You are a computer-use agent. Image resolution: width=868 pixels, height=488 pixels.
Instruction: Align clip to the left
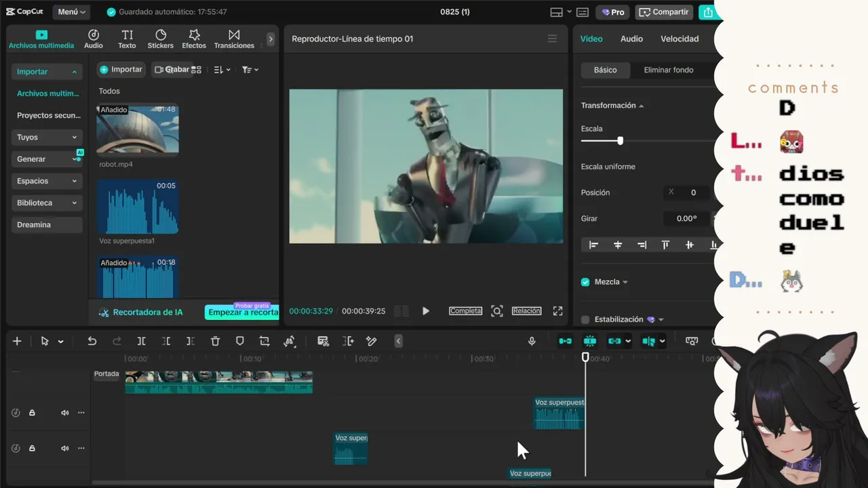click(x=593, y=245)
